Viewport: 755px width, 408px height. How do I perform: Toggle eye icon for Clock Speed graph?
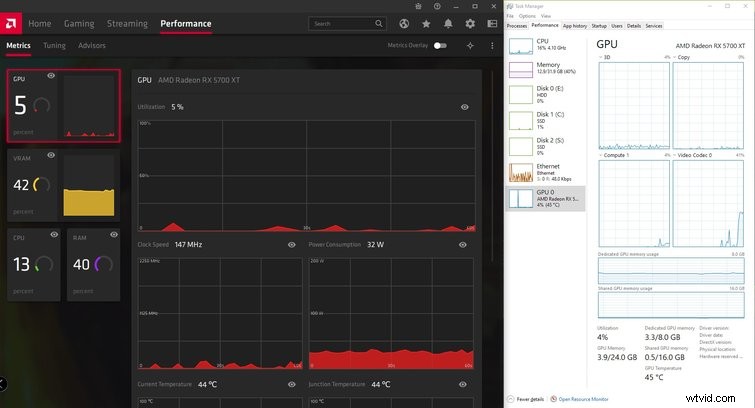tap(292, 245)
